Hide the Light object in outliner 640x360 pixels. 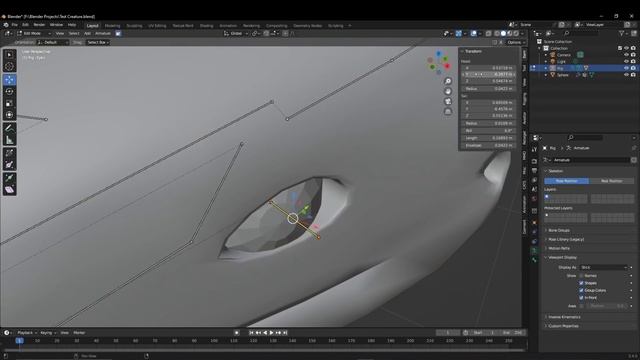coord(626,61)
